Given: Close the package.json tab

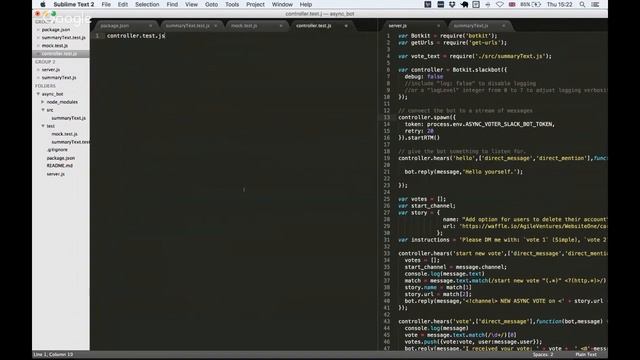Looking at the screenshot, I should (x=150, y=26).
